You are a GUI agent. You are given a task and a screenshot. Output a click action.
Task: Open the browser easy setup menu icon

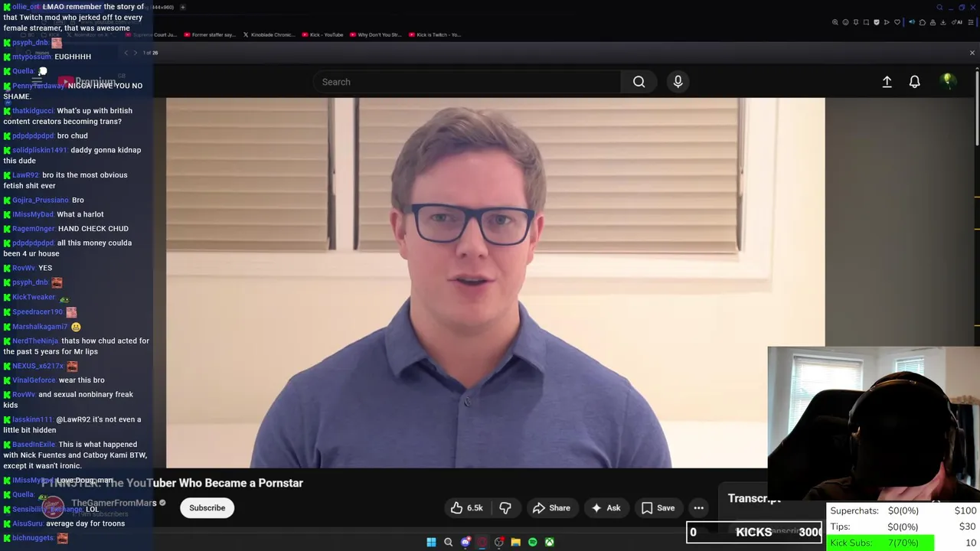coord(971,22)
